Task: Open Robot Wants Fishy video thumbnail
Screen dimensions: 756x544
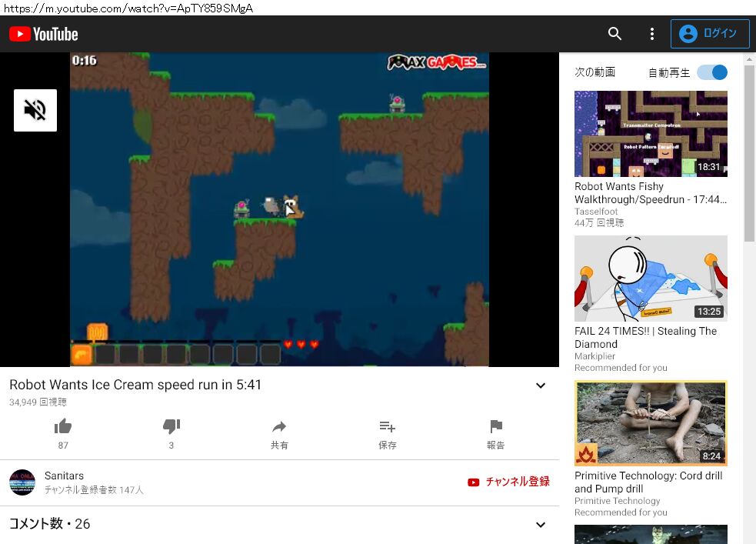Action: point(651,134)
